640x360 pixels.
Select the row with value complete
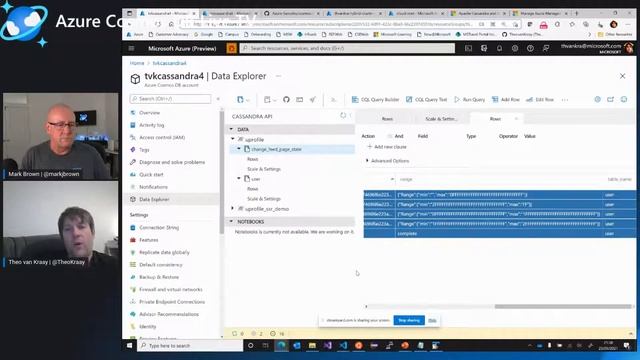tap(500, 233)
